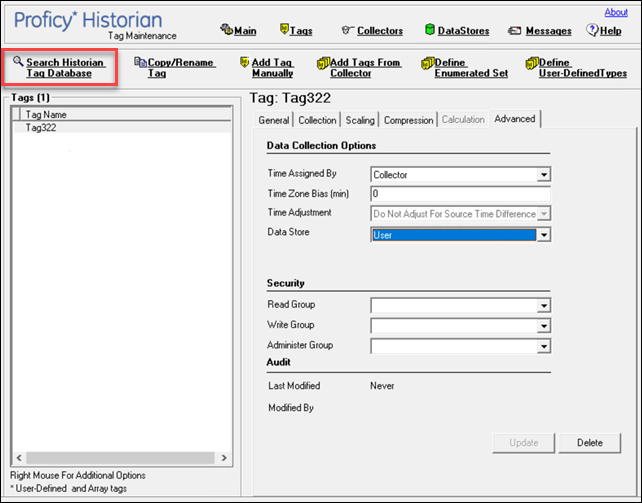Click the About link
This screenshot has width=642, height=503.
[616, 12]
